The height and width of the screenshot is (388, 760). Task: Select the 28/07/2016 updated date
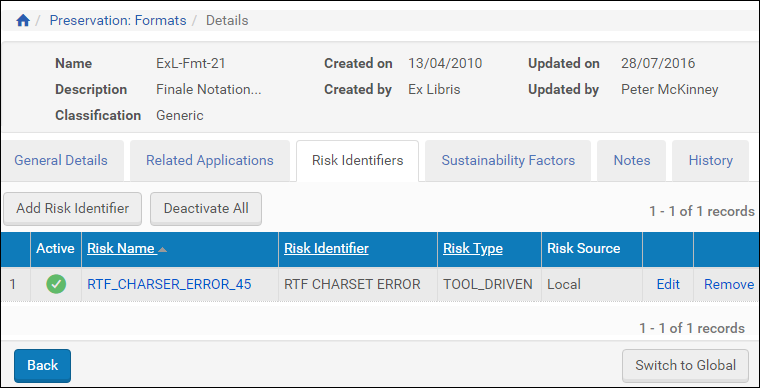[x=658, y=63]
